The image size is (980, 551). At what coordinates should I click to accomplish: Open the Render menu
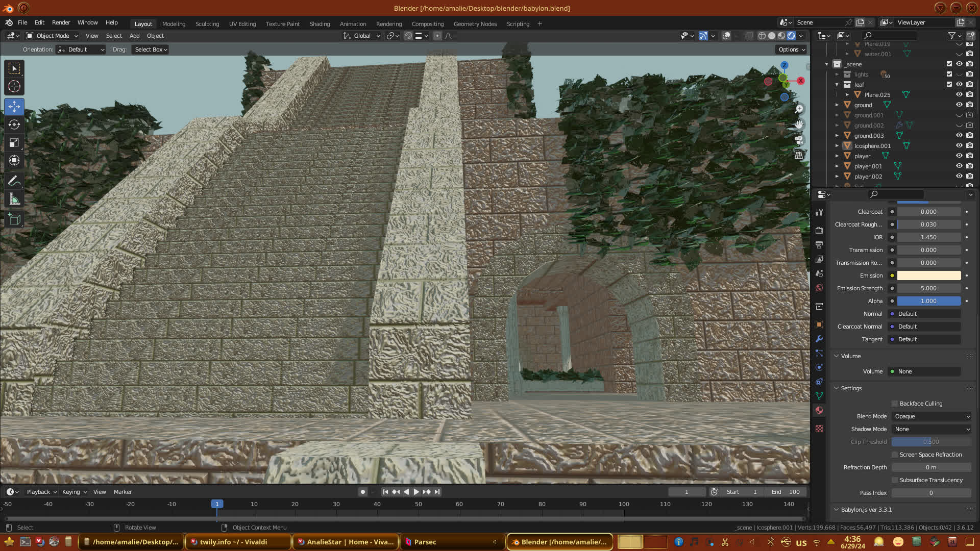(61, 22)
